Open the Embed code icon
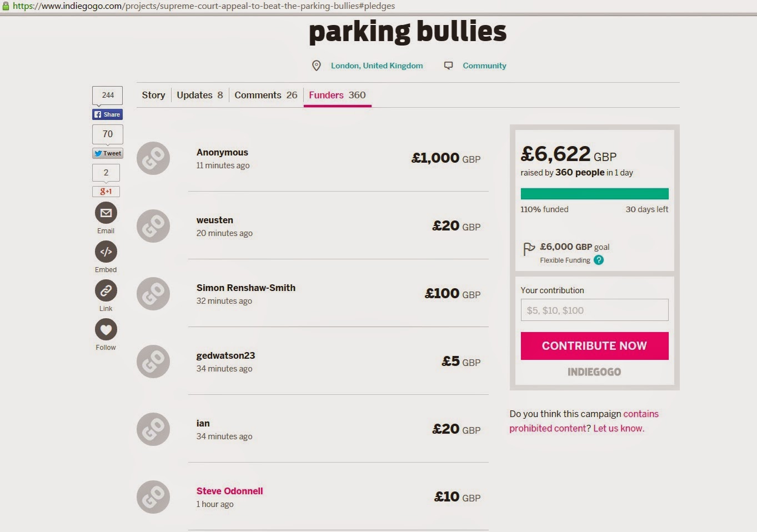757x532 pixels. [106, 252]
